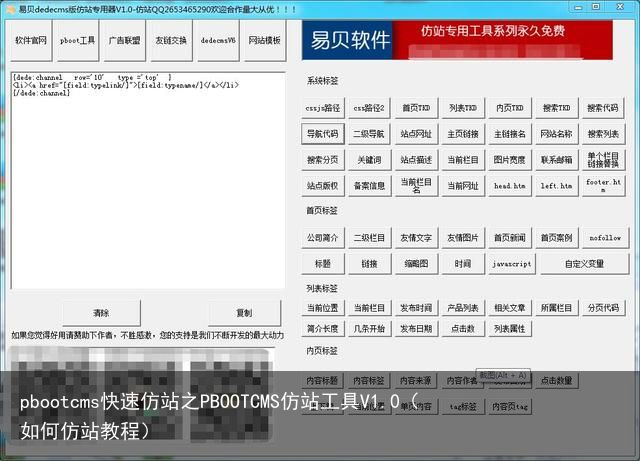Click the 搜索分页 button
Viewport: 640px width, 461px height.
[x=323, y=160]
